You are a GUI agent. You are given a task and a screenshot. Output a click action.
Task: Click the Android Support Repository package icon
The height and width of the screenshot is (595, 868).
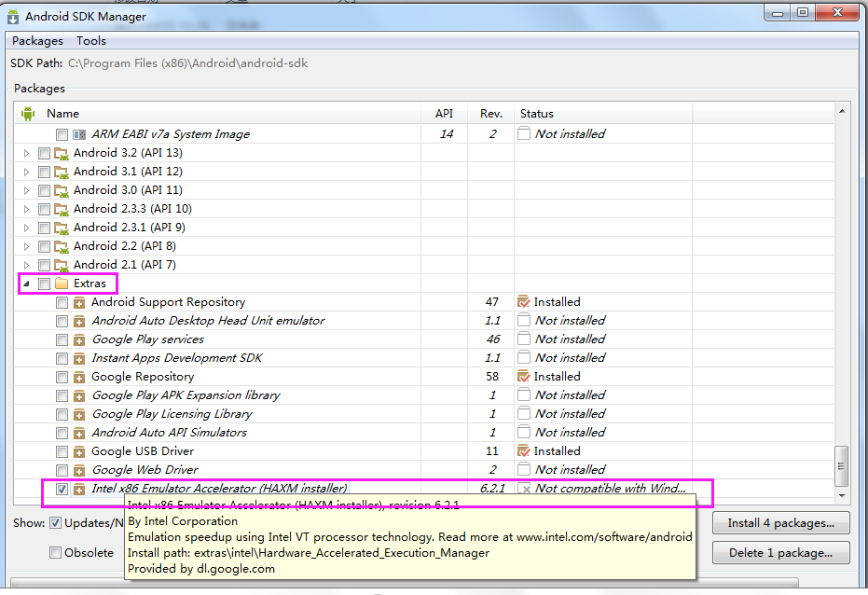point(79,303)
